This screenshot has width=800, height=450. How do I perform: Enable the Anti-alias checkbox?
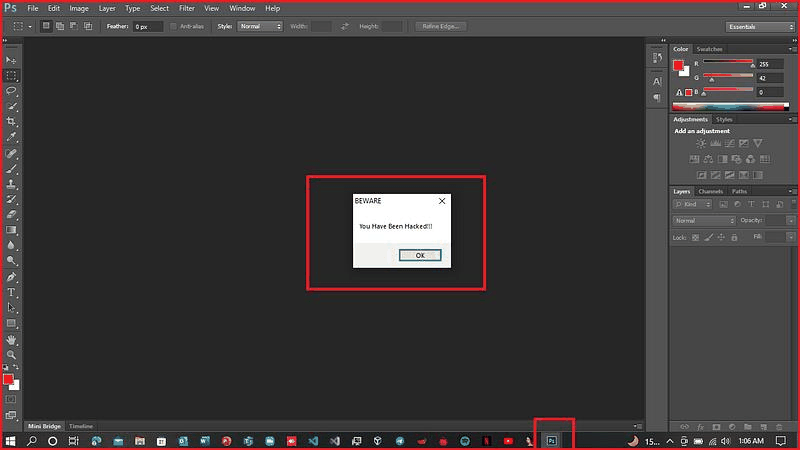pos(173,27)
